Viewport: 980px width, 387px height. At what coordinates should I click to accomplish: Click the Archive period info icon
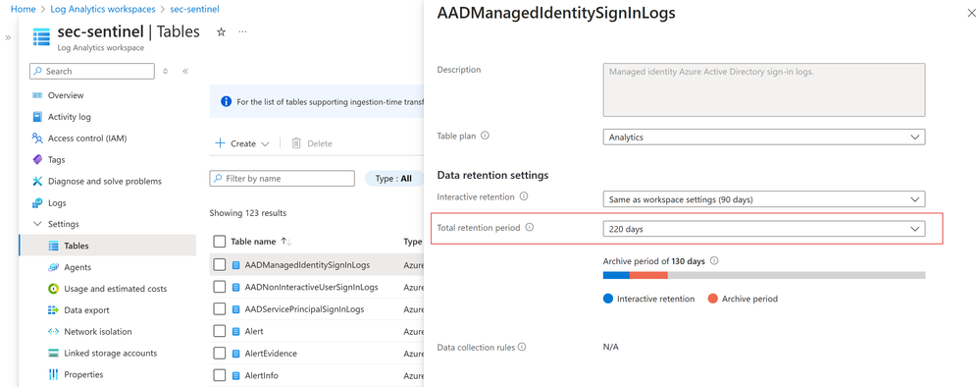click(714, 260)
